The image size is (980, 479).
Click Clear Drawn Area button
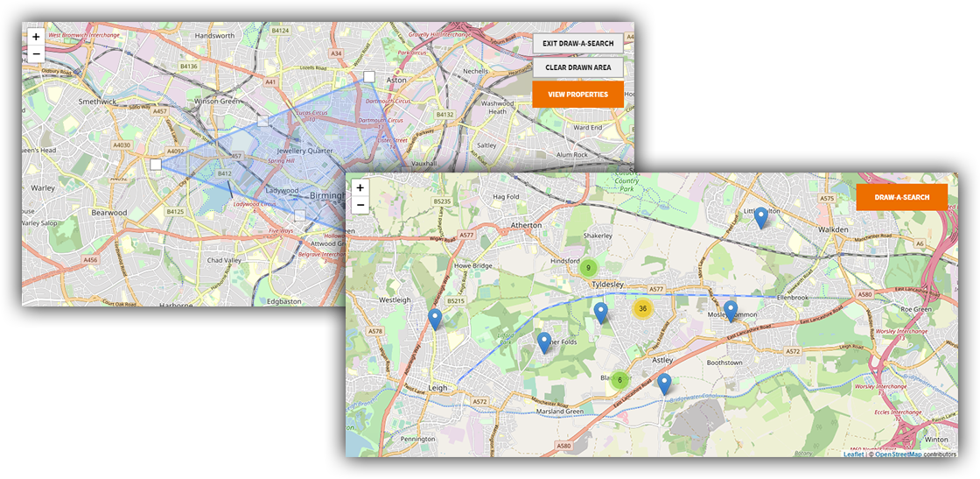[578, 67]
